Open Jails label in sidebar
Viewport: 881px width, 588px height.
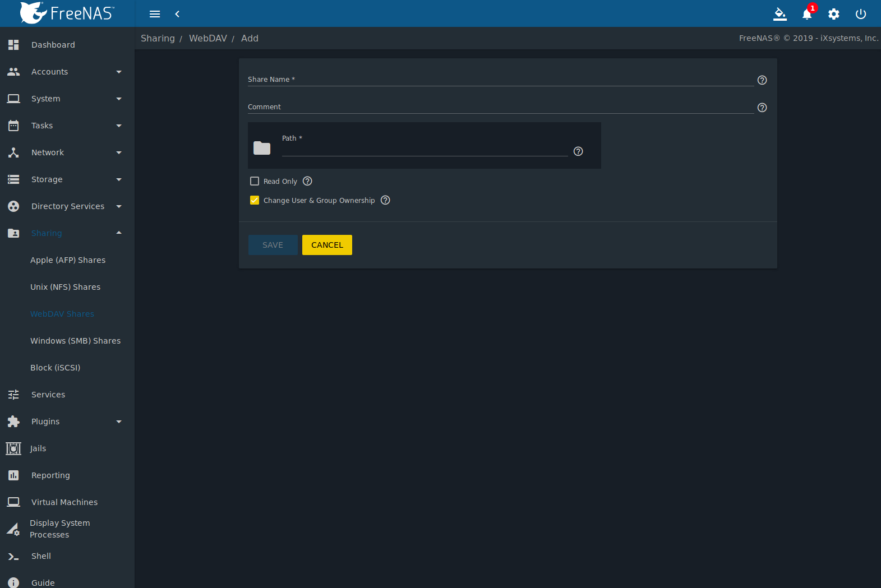coord(38,448)
